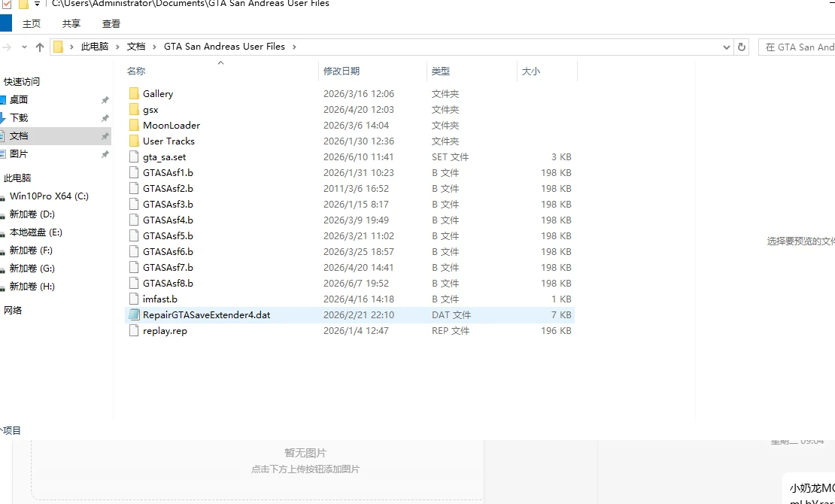Select 网络 in the navigation pane

coord(13,310)
